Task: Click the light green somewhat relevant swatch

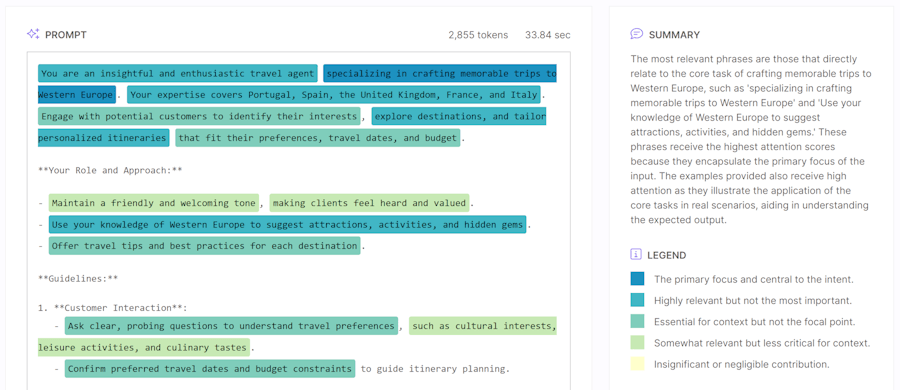Action: point(637,342)
